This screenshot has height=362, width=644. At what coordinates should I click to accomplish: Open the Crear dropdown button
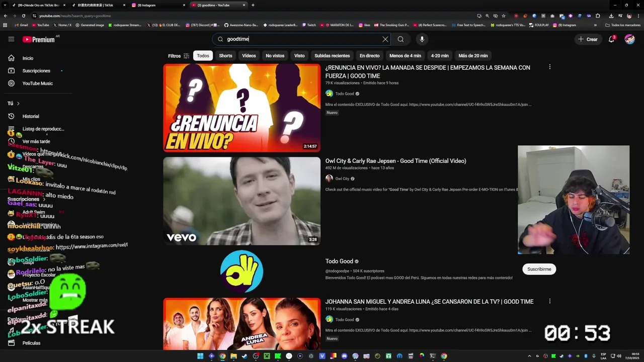588,39
